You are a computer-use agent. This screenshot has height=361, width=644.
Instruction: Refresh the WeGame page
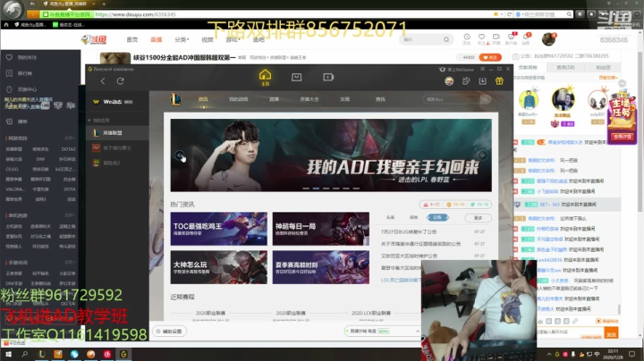pyautogui.click(x=121, y=81)
